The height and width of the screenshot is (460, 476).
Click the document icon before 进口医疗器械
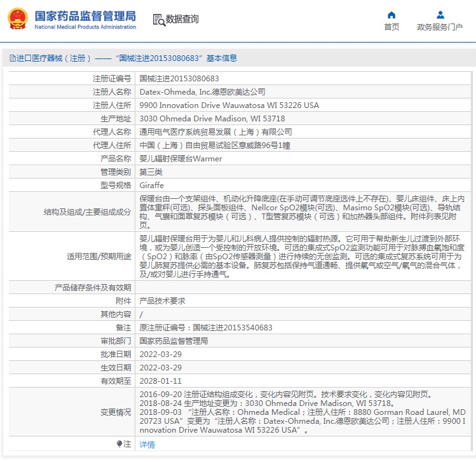(x=13, y=58)
